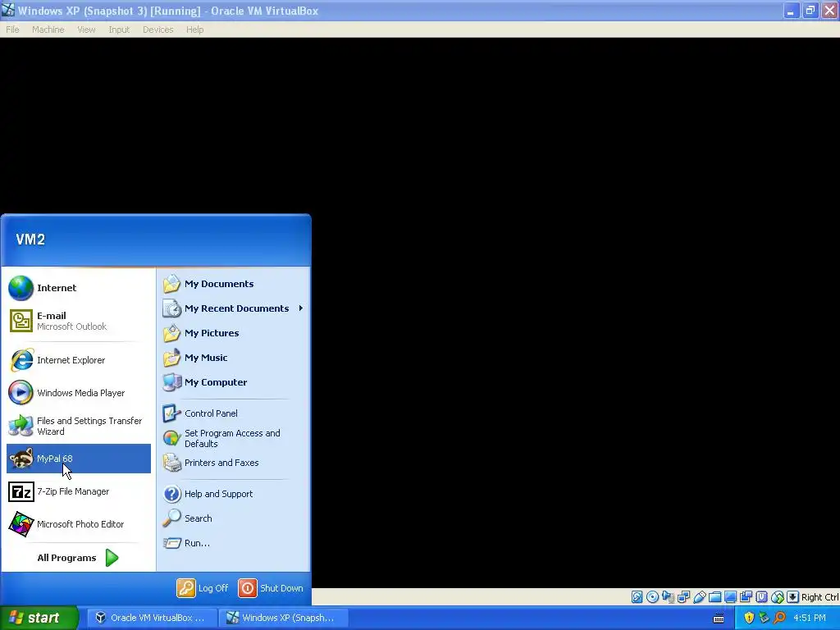Switch to Oracle VM VirtualBox taskbar button
This screenshot has width=840, height=630.
click(x=152, y=618)
